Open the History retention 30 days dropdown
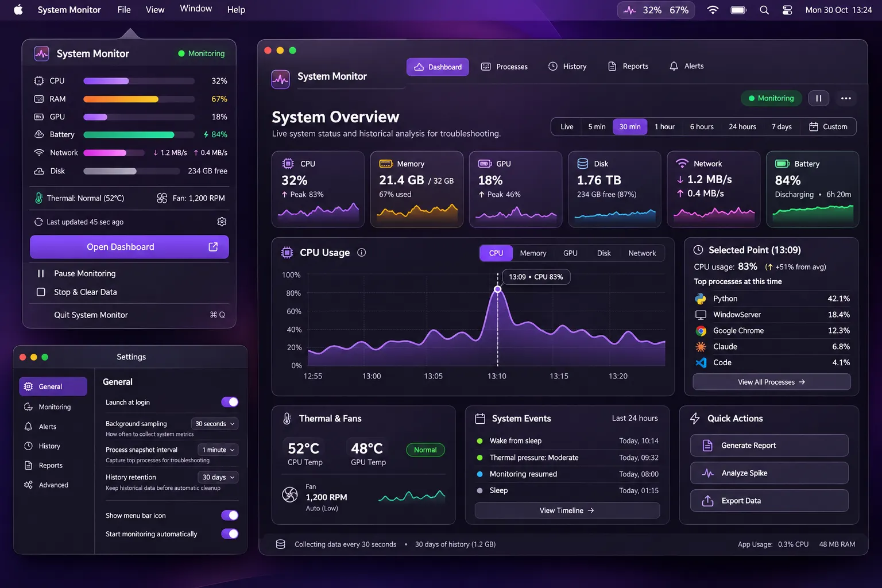This screenshot has height=588, width=882. (218, 477)
